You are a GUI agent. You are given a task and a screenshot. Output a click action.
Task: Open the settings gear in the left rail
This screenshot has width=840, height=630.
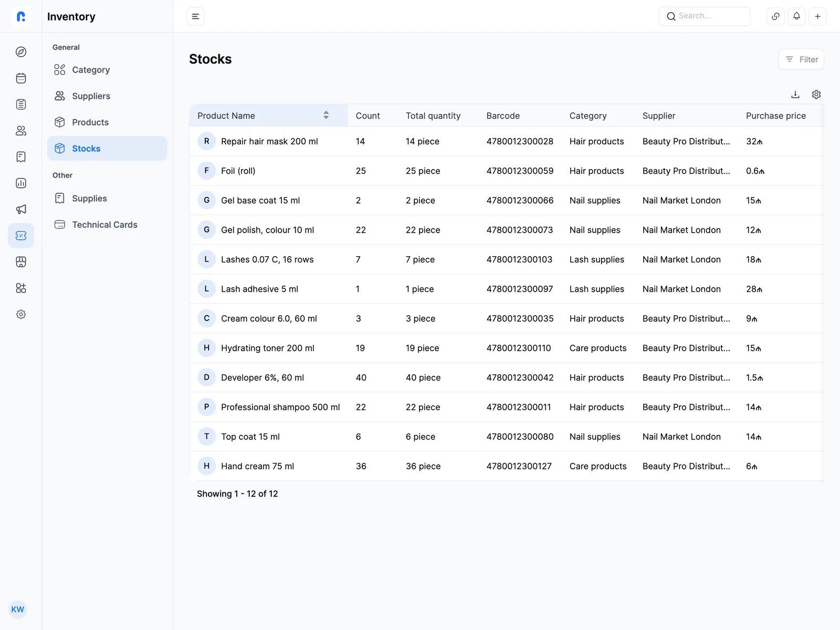point(21,314)
